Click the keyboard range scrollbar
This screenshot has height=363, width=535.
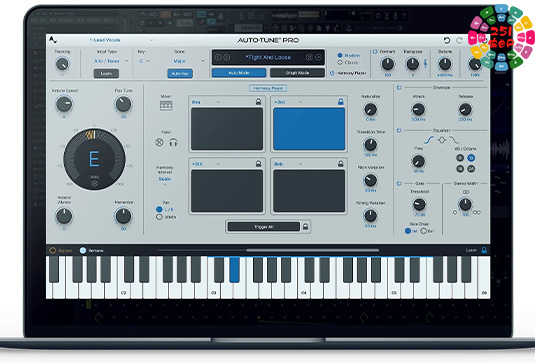tap(313, 250)
